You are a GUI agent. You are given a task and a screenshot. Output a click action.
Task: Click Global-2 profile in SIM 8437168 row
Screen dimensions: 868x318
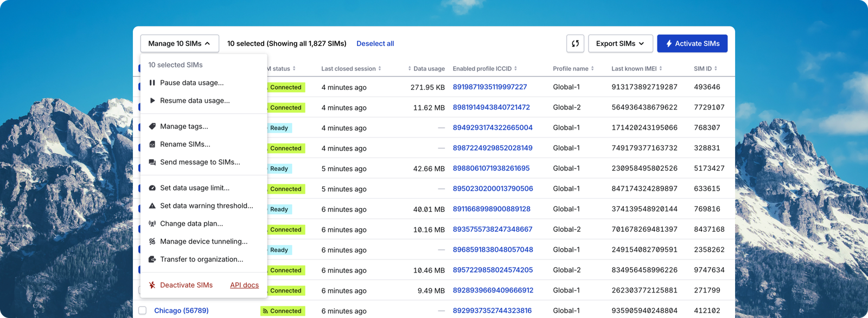[567, 229]
